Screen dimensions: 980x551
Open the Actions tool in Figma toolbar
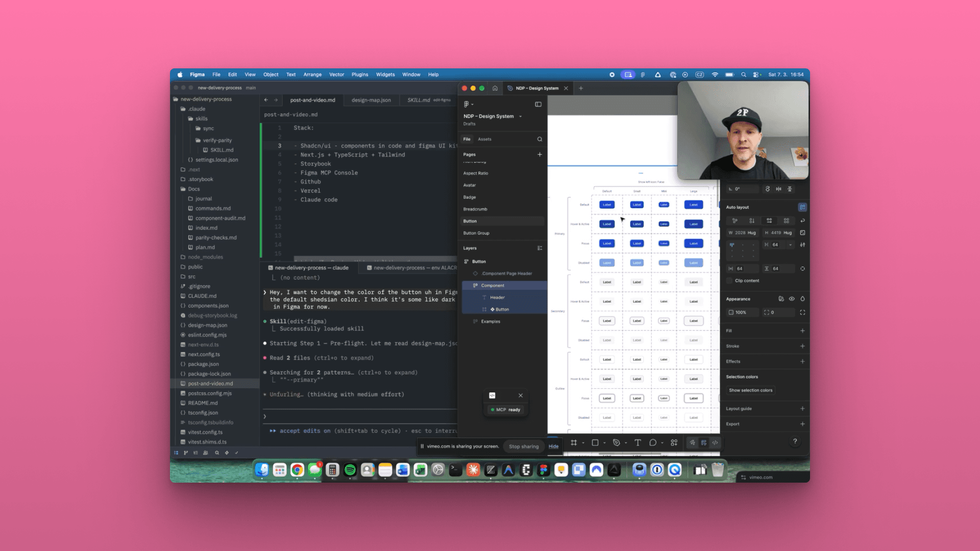(674, 443)
